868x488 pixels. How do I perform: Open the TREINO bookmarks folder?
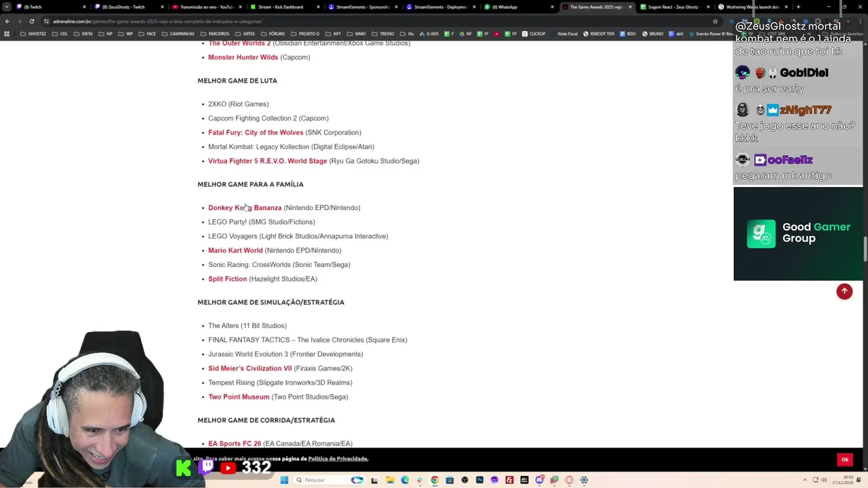pos(383,34)
